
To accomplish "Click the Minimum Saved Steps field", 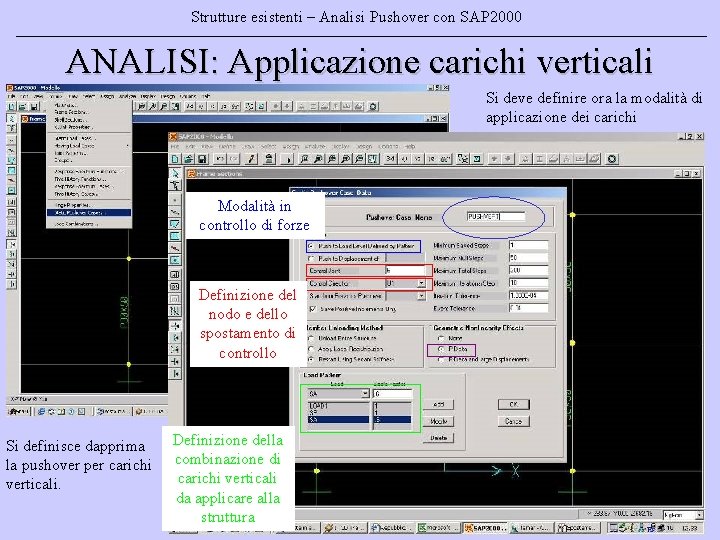I will tap(529, 245).
